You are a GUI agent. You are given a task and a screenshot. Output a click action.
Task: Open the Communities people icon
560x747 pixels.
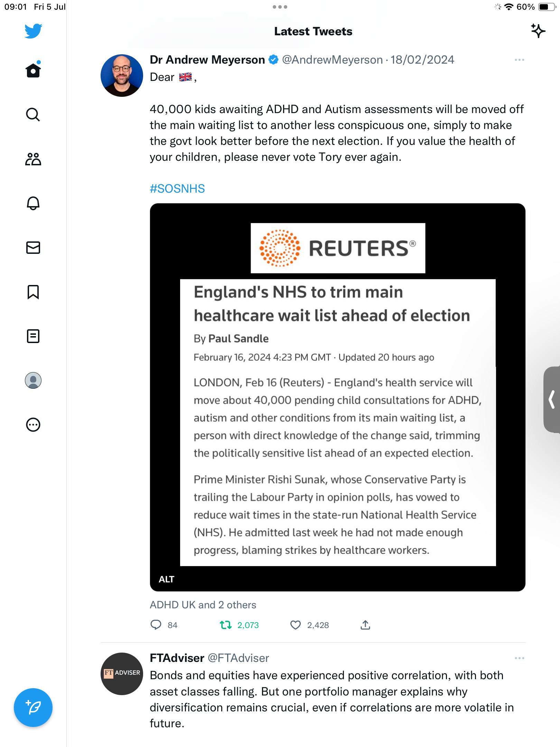[33, 159]
